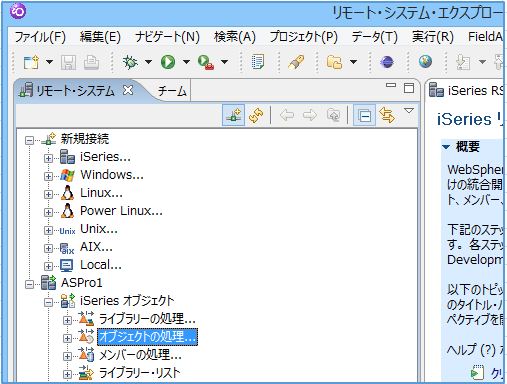Switch to the チーム tab
The image size is (507, 384).
(172, 91)
